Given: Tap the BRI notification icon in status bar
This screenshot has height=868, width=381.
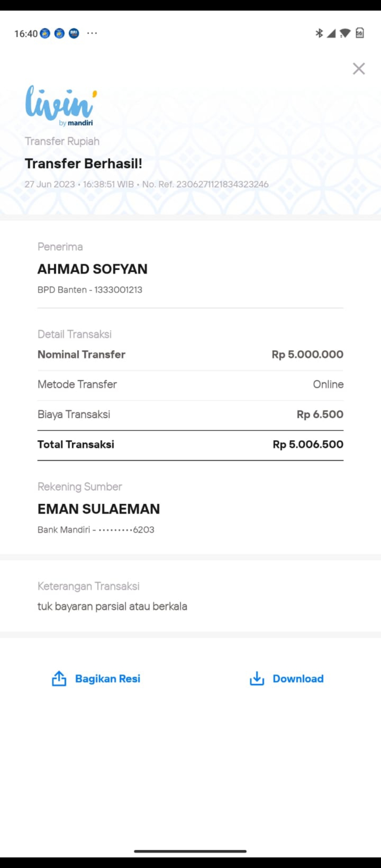Looking at the screenshot, I should coord(74,34).
